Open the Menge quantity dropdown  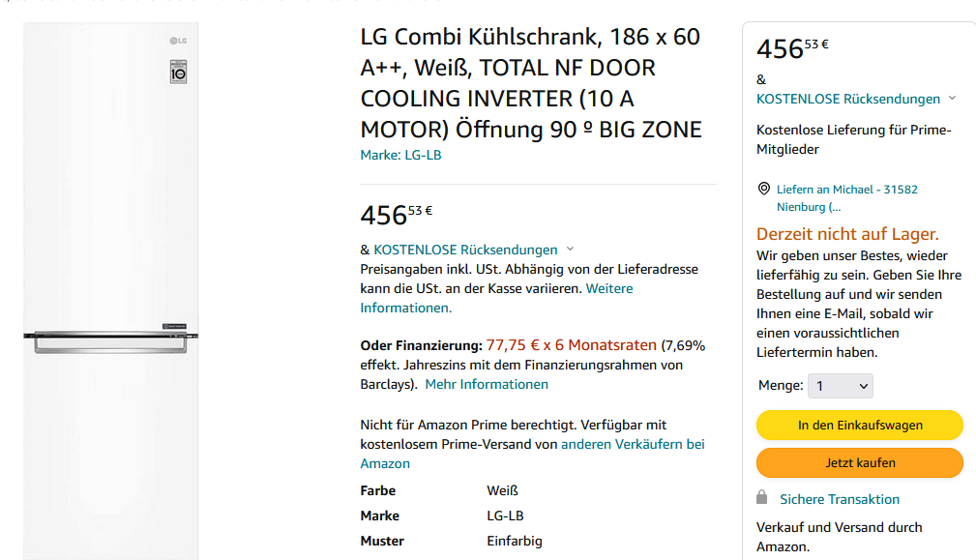click(841, 386)
